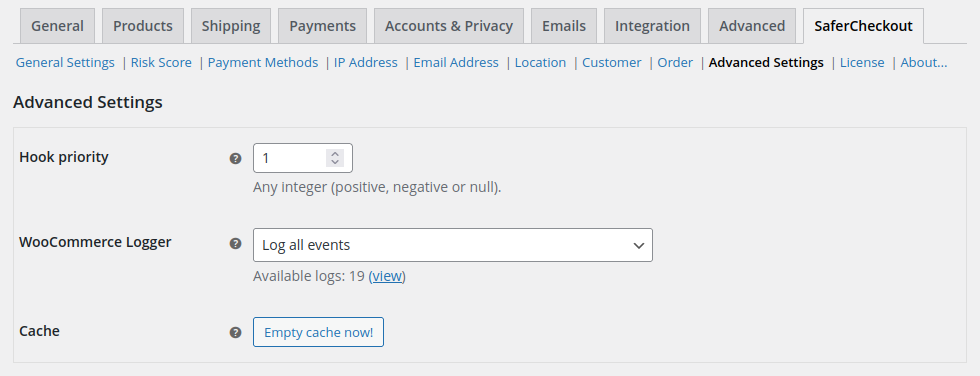Screen dimensions: 980x376
Task: Open the IP Address settings link
Action: coord(366,62)
